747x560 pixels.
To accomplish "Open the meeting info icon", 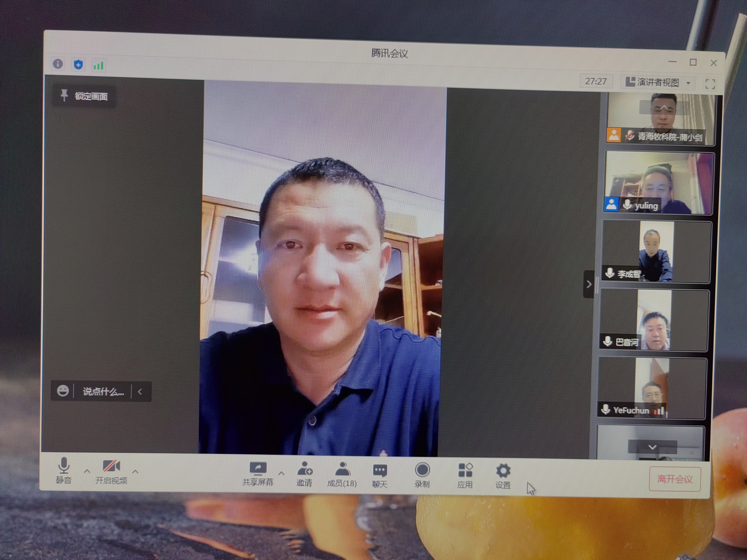I will (x=58, y=63).
